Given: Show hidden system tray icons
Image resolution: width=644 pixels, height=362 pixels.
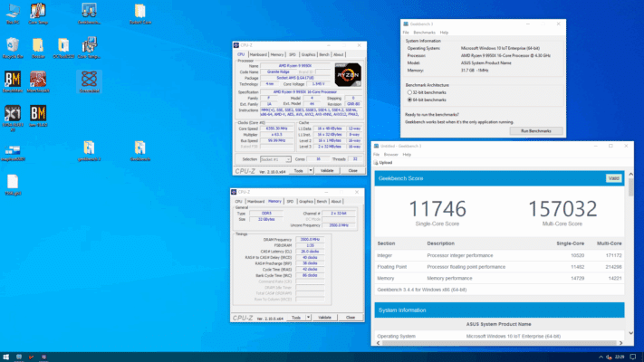Looking at the screenshot, I should [x=601, y=357].
